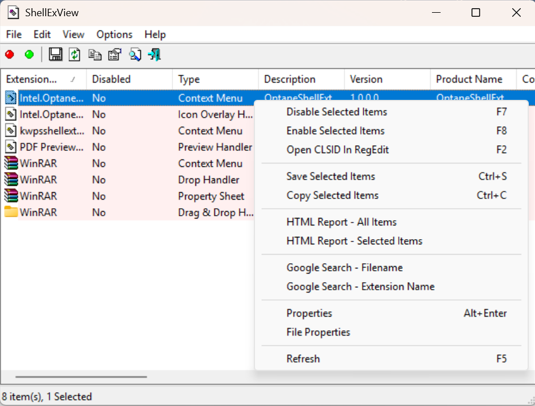
Task: Sort by Description column header
Action: tap(301, 79)
